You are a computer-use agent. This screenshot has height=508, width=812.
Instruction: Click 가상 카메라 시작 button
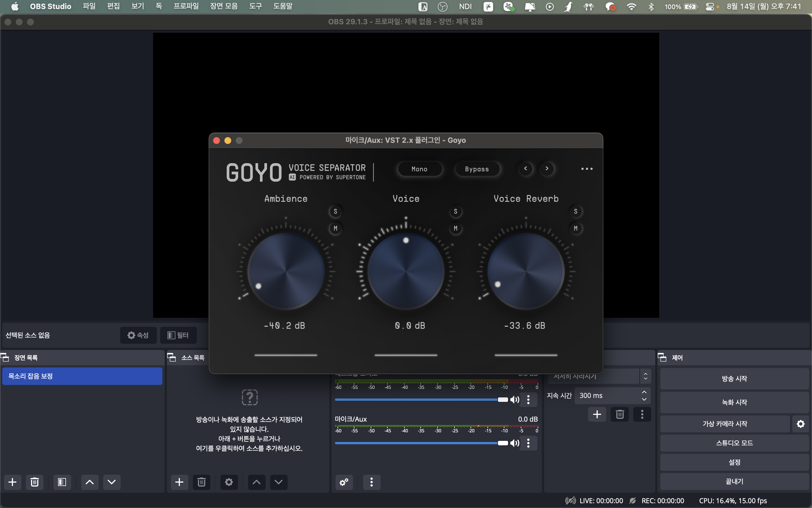coord(725,424)
